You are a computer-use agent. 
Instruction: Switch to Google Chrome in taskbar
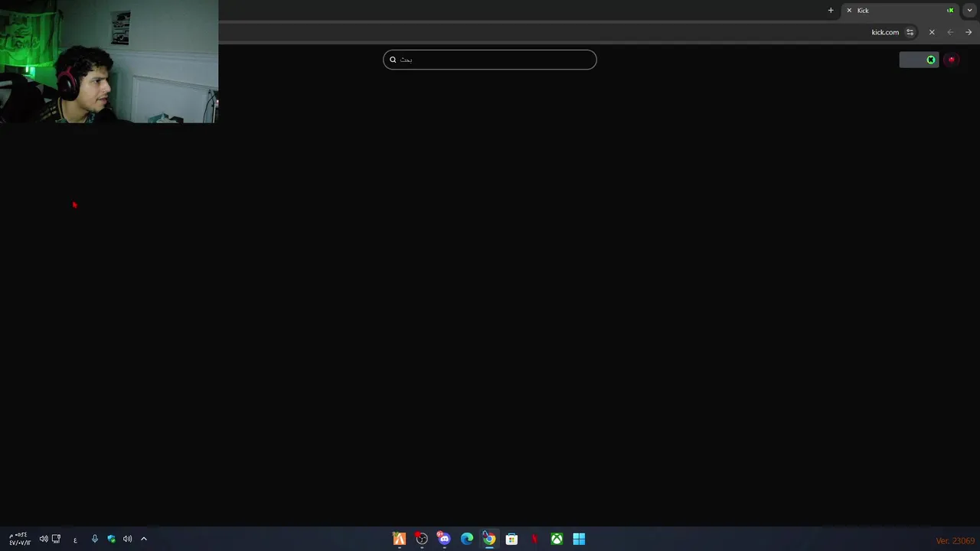click(x=489, y=539)
